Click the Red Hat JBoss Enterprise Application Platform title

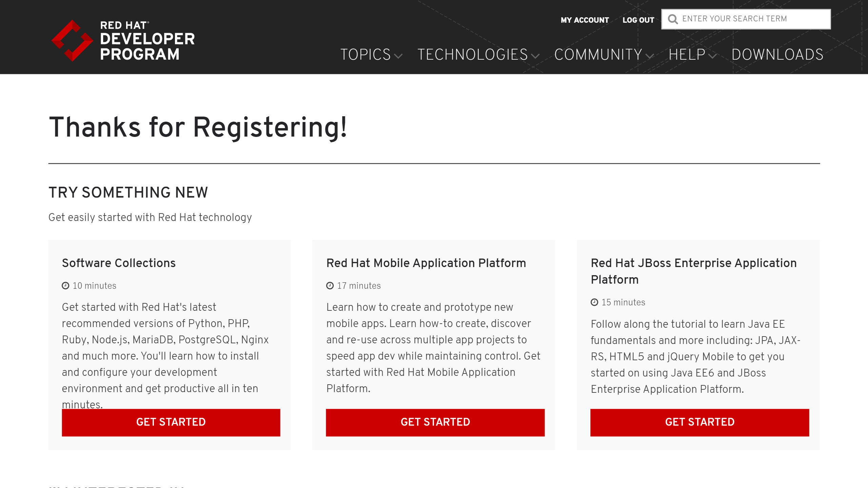(694, 271)
